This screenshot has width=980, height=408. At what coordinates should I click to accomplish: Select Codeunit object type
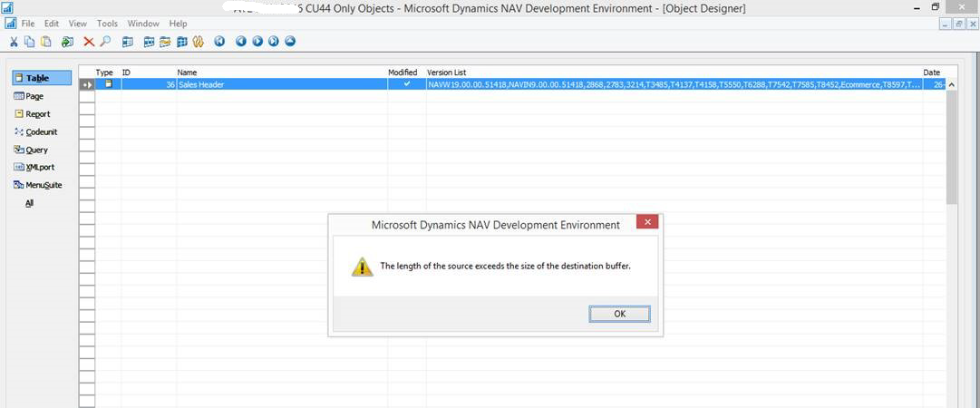[36, 132]
